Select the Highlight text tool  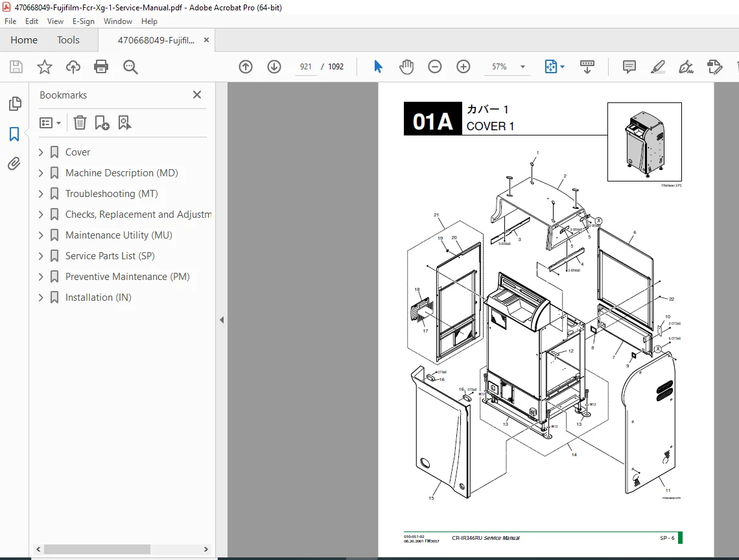pyautogui.click(x=658, y=67)
